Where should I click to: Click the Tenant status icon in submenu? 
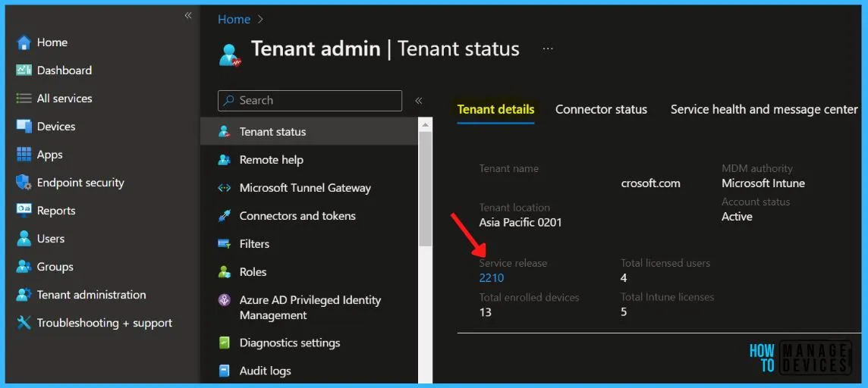click(224, 132)
